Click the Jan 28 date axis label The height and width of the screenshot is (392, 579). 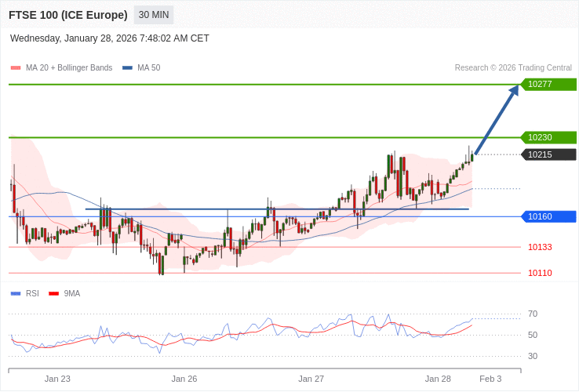coord(438,379)
